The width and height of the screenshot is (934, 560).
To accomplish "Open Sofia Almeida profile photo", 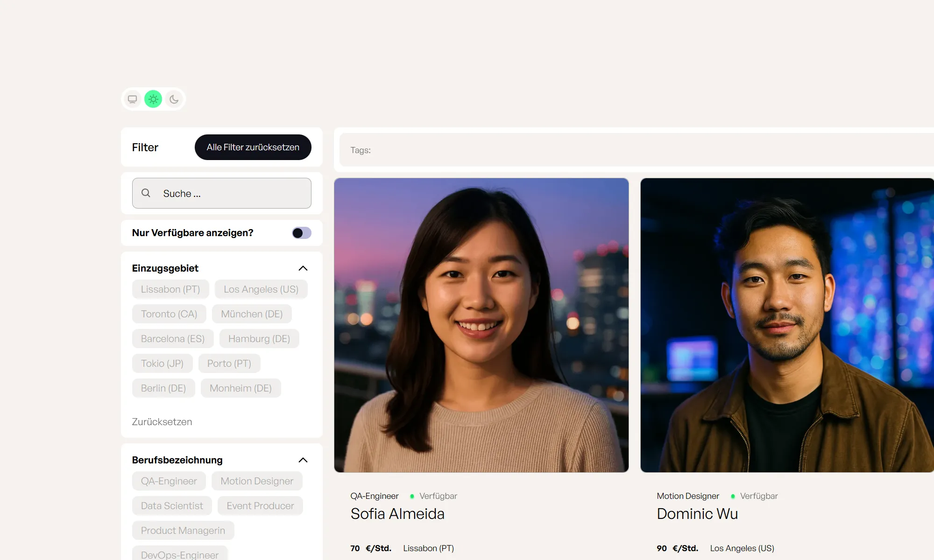I will click(x=481, y=325).
